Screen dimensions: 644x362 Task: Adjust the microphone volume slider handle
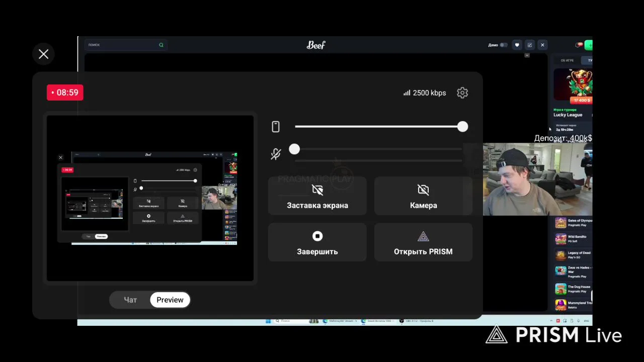click(294, 149)
